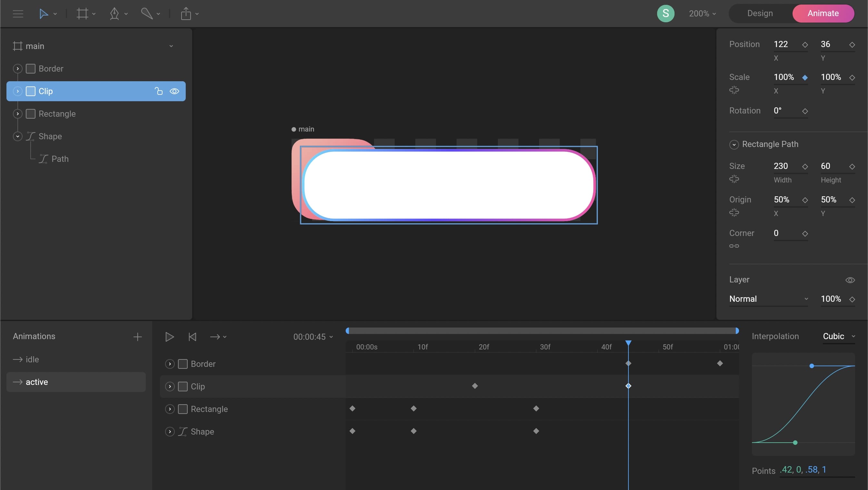This screenshot has height=490, width=868.
Task: Switch to Design mode
Action: [760, 14]
